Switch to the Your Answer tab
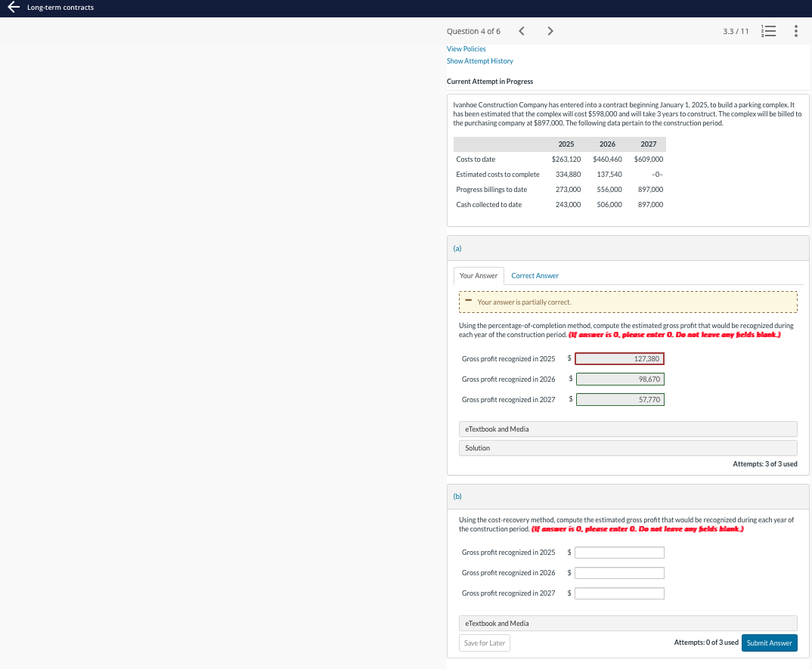 (479, 275)
